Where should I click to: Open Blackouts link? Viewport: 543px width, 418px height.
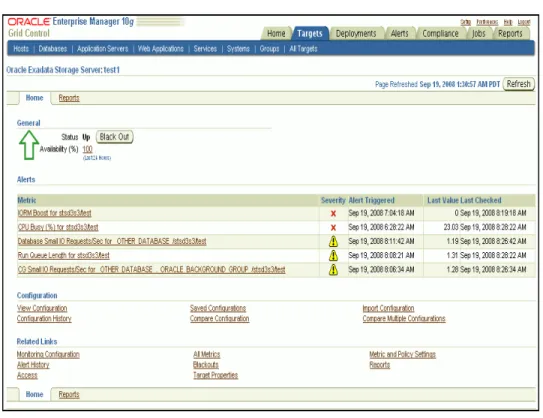206,365
